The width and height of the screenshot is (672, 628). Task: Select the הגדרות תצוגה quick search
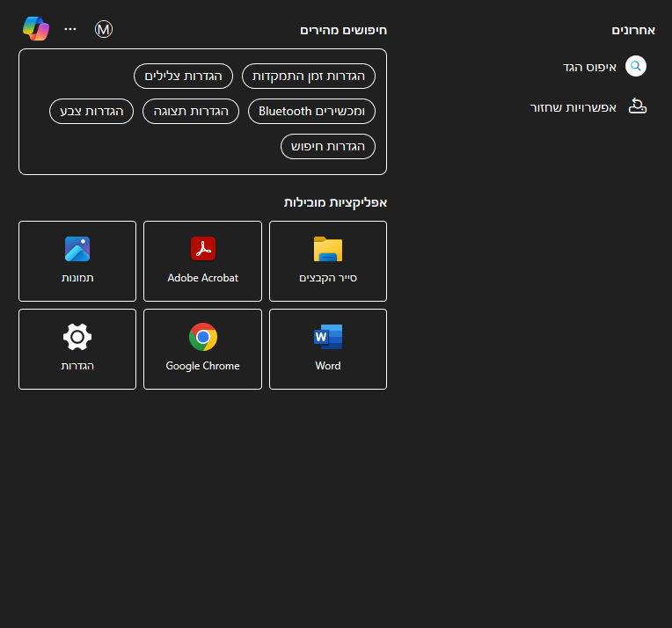[x=191, y=112]
